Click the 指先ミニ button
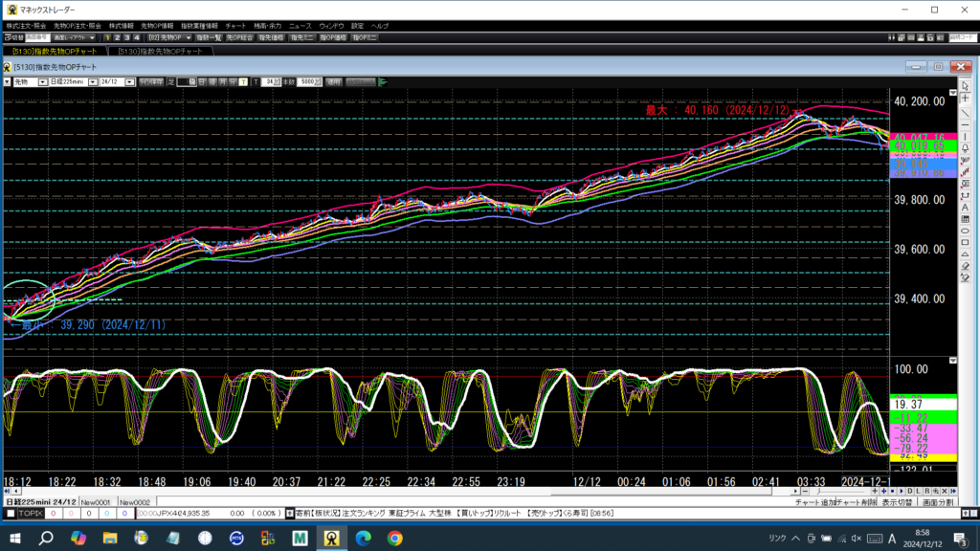This screenshot has height=551, width=980. tap(302, 37)
